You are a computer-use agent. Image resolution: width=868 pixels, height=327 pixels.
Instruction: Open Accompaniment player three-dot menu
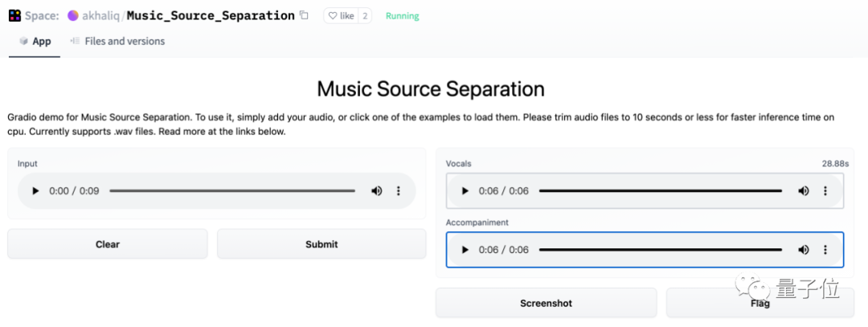click(x=825, y=250)
